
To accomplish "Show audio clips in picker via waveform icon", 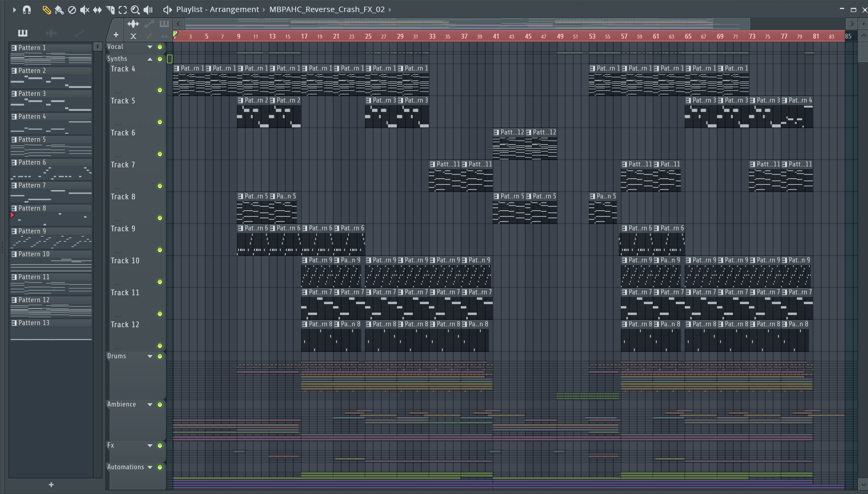I will click(x=51, y=33).
